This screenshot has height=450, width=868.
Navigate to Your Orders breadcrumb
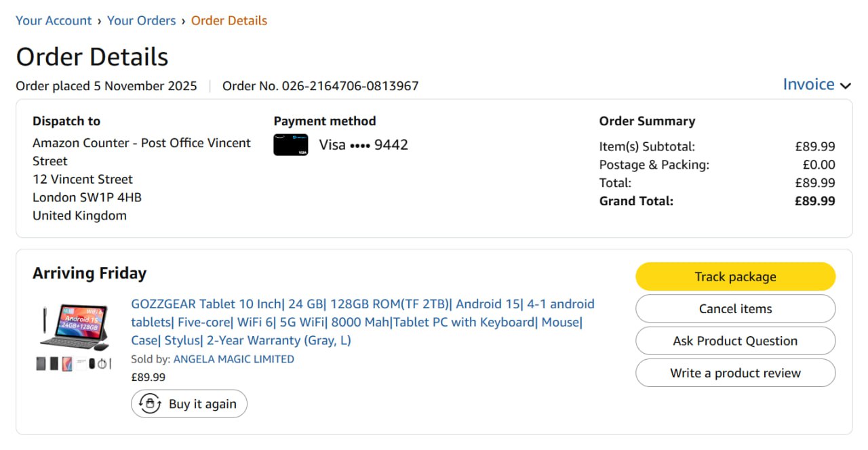pos(141,21)
